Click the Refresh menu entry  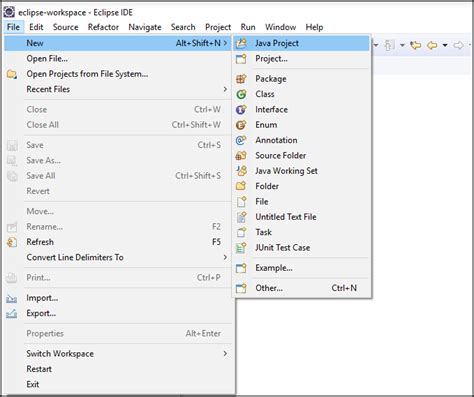click(118, 242)
